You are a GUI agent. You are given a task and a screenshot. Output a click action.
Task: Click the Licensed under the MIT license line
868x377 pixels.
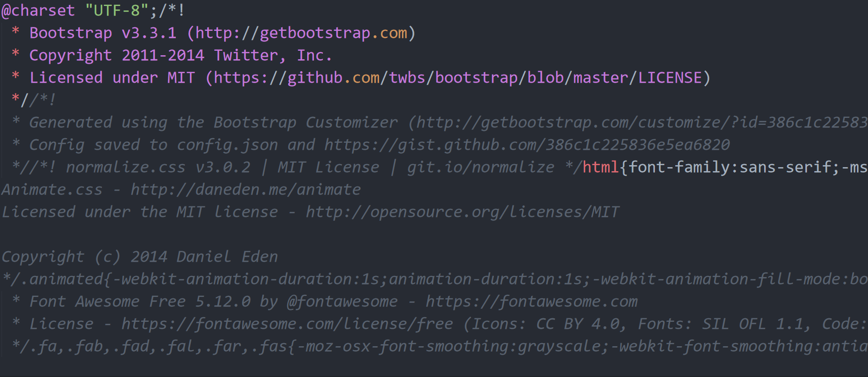tap(140, 212)
